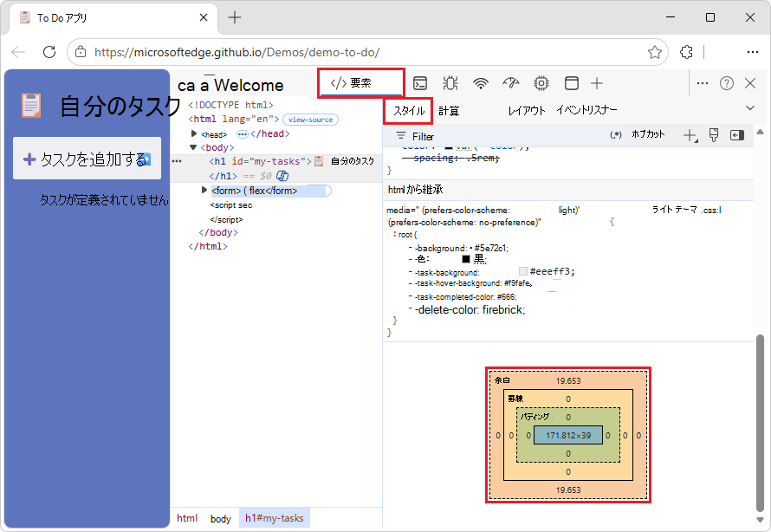Click bottom margin value 19.653
This screenshot has height=532, width=771.
click(x=568, y=490)
